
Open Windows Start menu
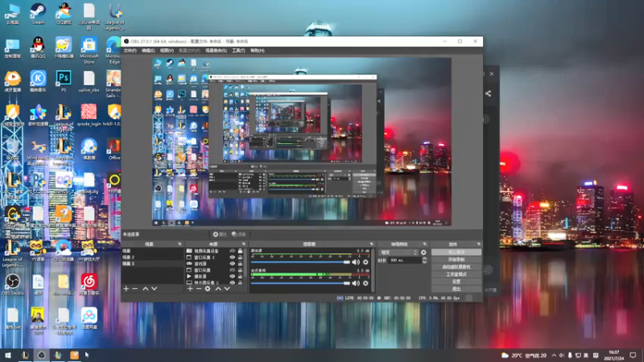pos(8,355)
